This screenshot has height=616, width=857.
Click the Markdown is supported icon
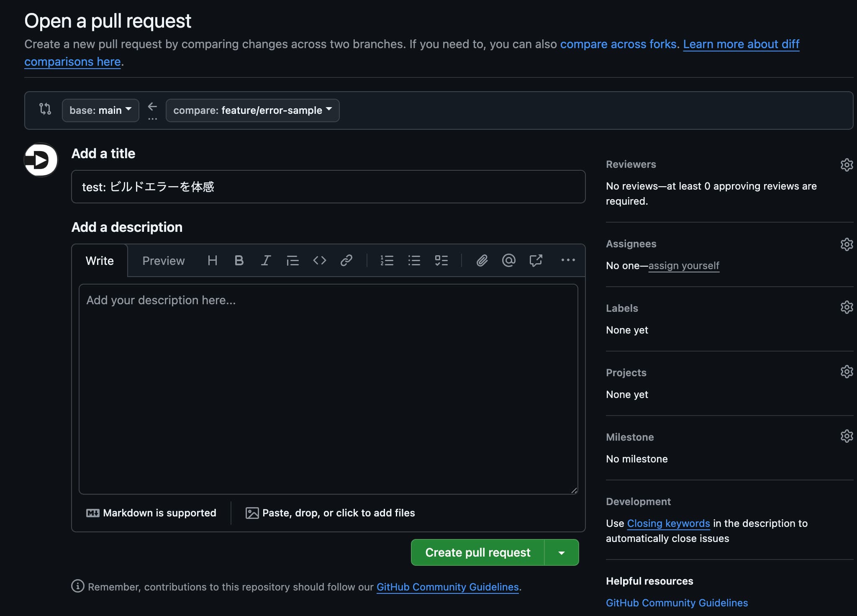(x=92, y=513)
